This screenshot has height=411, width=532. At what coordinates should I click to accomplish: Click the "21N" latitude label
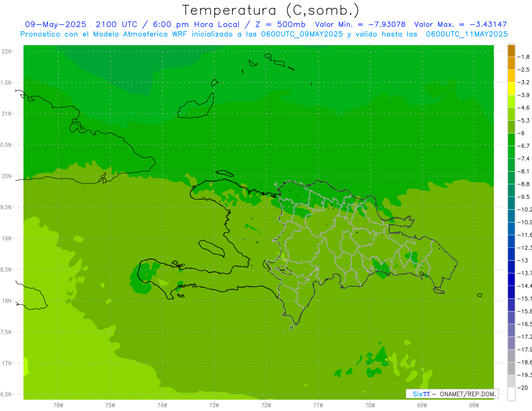point(7,114)
